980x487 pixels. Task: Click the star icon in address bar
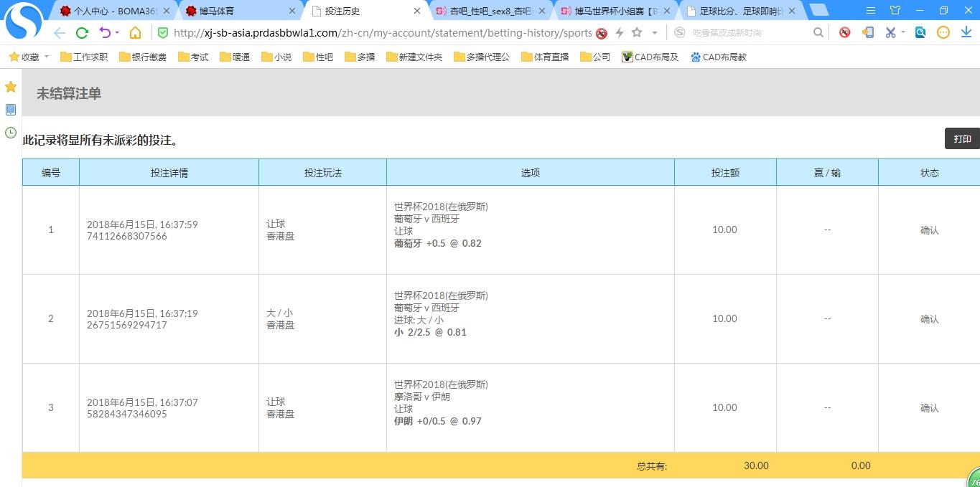click(x=637, y=33)
